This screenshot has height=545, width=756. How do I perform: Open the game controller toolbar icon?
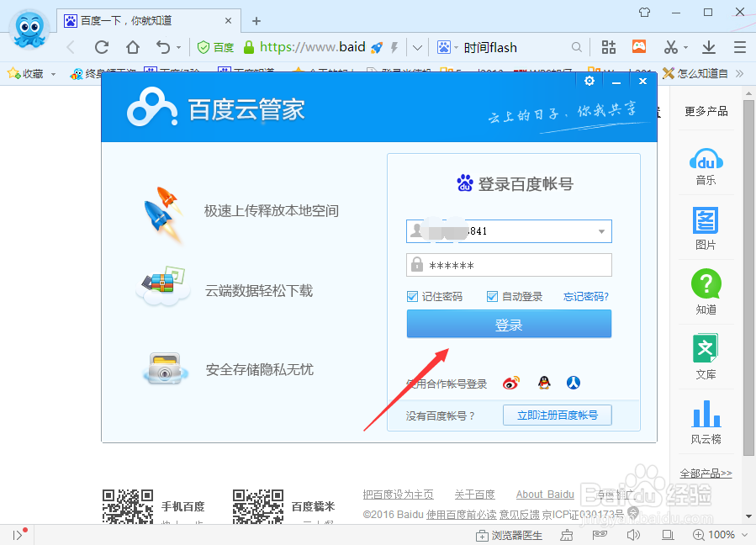pos(639,46)
